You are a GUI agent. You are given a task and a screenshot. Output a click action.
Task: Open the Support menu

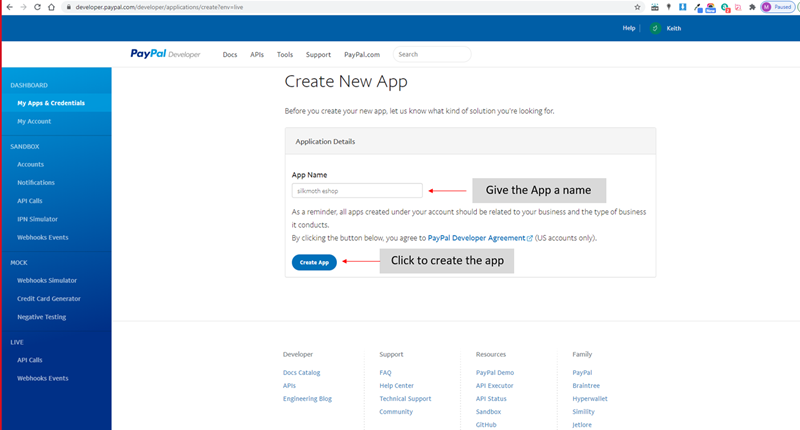[x=318, y=55]
